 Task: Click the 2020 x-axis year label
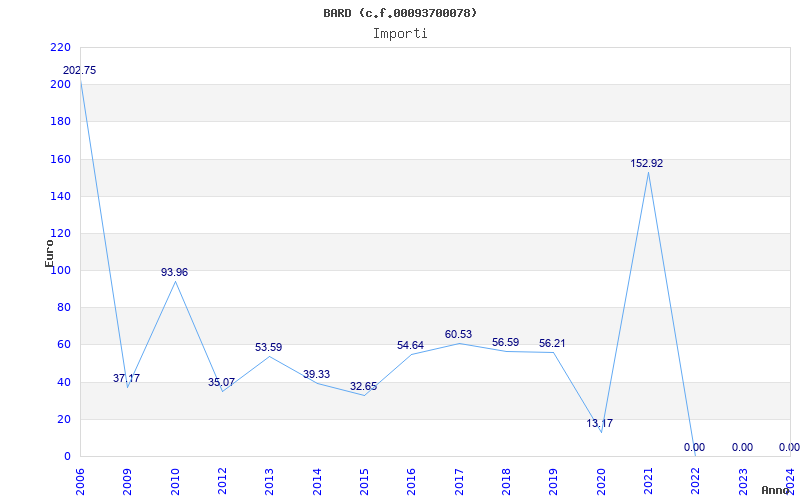(x=601, y=482)
